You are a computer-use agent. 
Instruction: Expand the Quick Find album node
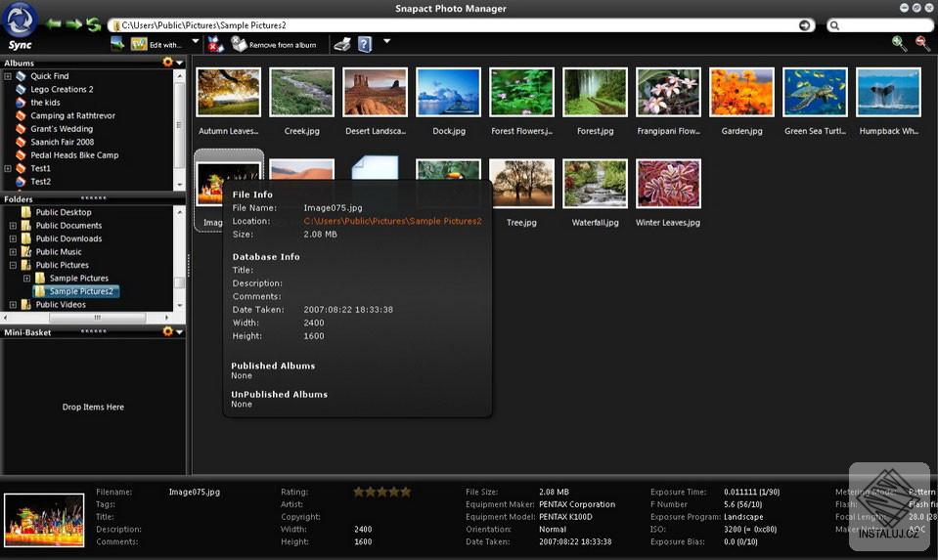click(8, 76)
